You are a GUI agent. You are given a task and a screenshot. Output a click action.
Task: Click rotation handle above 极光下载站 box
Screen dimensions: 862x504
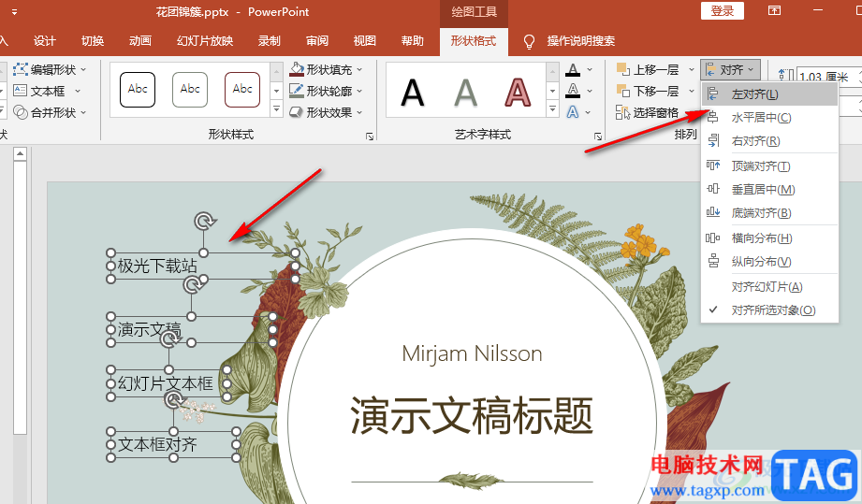(x=204, y=222)
